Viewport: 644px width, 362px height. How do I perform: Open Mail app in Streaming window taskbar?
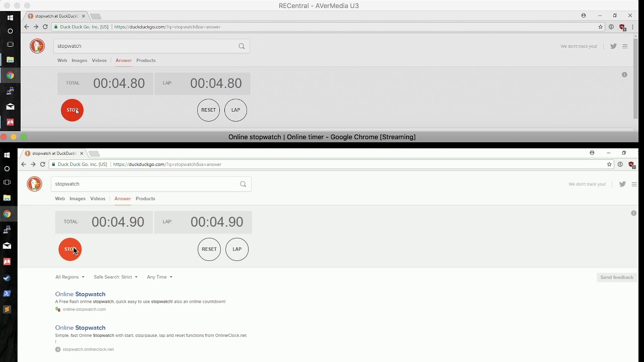7,246
